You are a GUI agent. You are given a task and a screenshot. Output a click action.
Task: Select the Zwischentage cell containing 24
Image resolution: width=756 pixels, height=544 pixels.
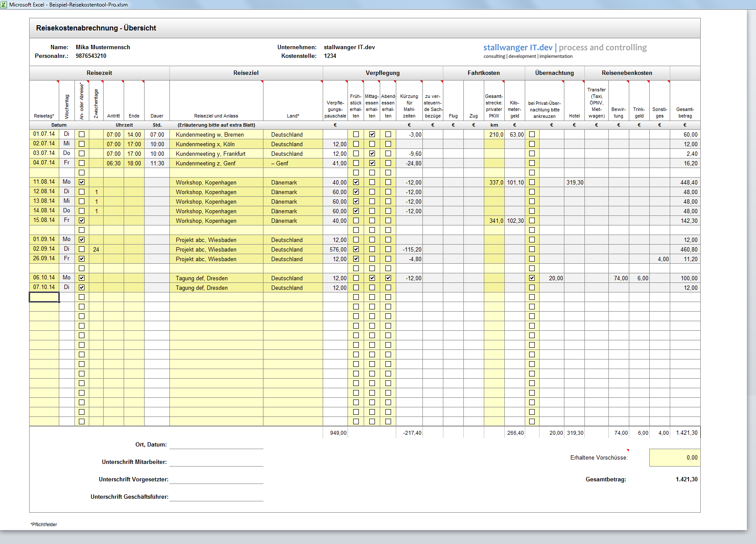(96, 249)
